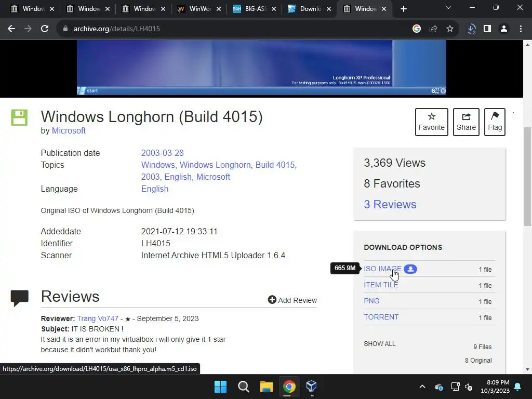Download the ISO IMAGE file

point(382,269)
